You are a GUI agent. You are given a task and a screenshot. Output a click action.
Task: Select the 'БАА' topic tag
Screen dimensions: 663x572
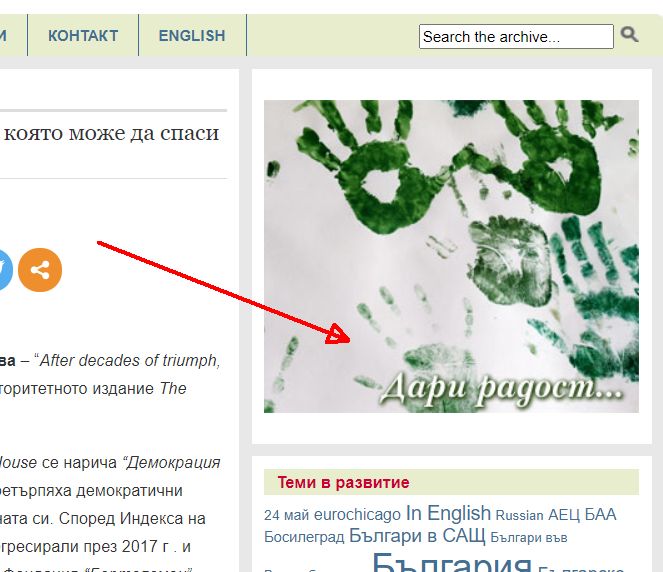tap(601, 515)
